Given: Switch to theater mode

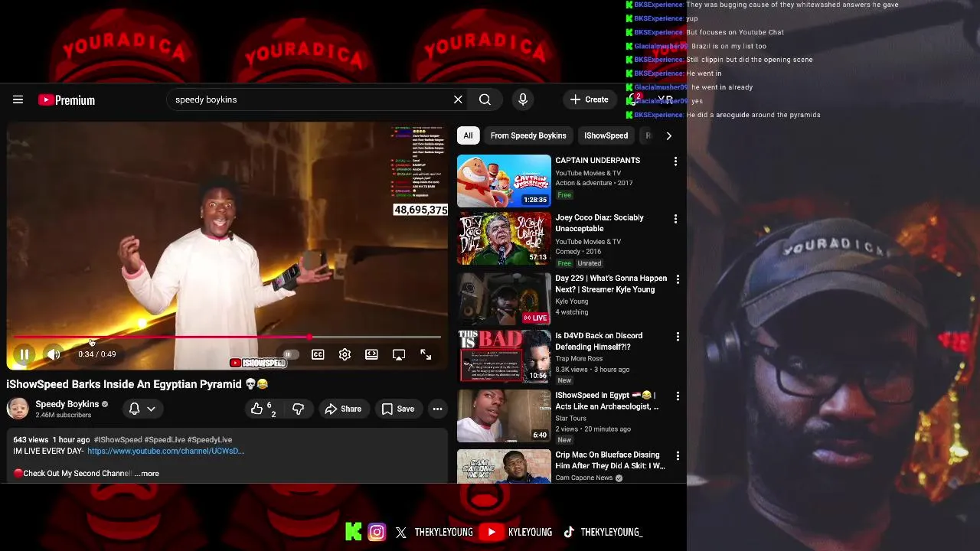Looking at the screenshot, I should click(371, 354).
